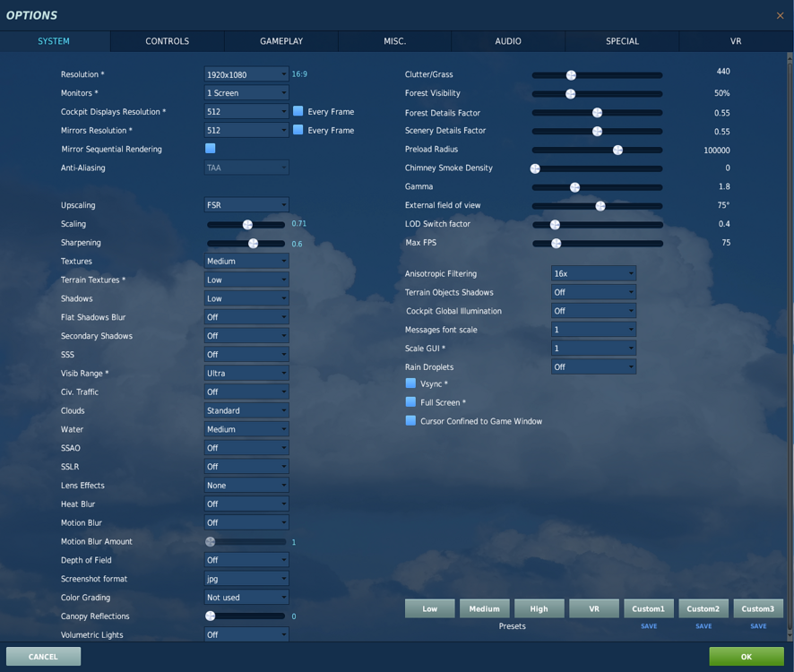Toggle Cockpit Displays Every Frame checkbox
The width and height of the screenshot is (794, 672).
(x=298, y=111)
